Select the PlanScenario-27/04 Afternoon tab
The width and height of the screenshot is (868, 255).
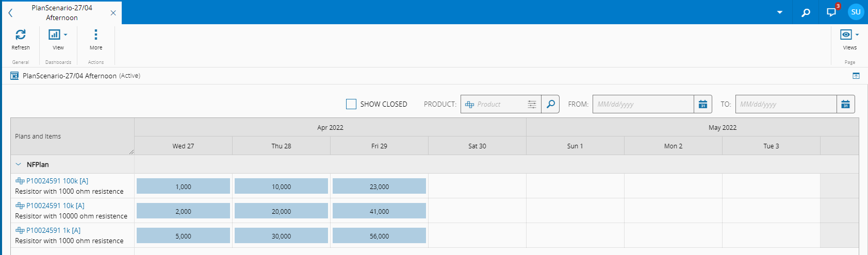(62, 13)
